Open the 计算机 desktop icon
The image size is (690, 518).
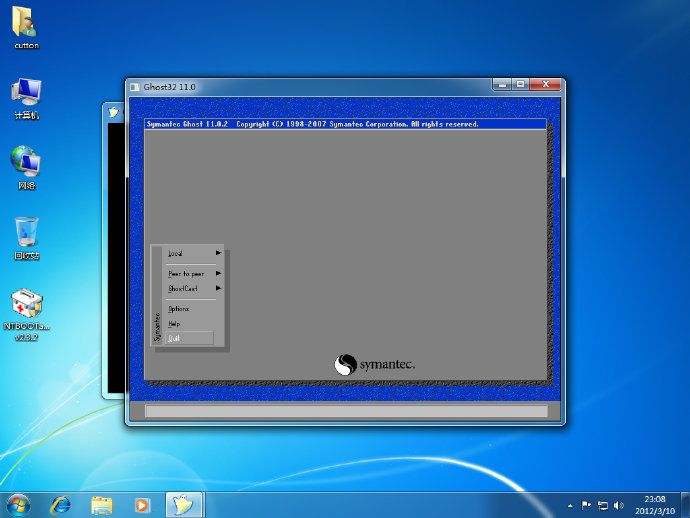(26, 99)
